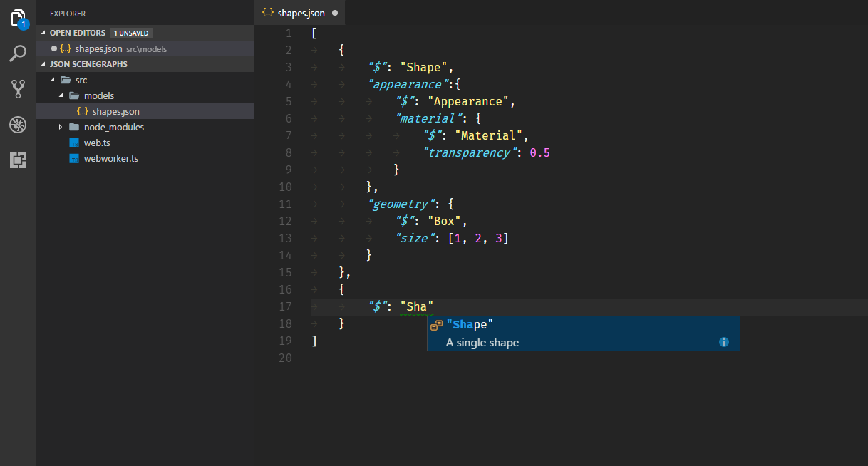The width and height of the screenshot is (868, 466).
Task: Click the "geometry" key on line 11
Action: (x=401, y=204)
